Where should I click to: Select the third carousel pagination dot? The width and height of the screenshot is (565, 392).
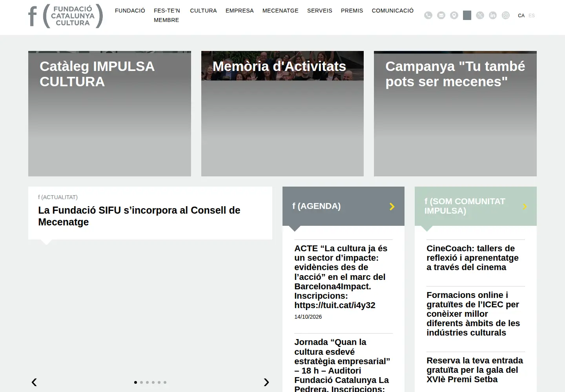coord(147,382)
